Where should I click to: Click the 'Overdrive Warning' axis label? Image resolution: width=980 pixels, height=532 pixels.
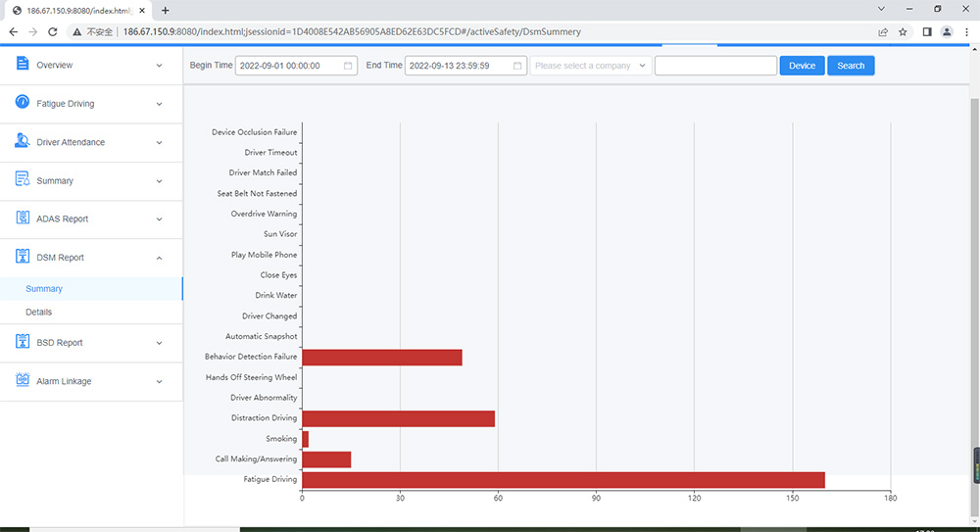click(264, 214)
